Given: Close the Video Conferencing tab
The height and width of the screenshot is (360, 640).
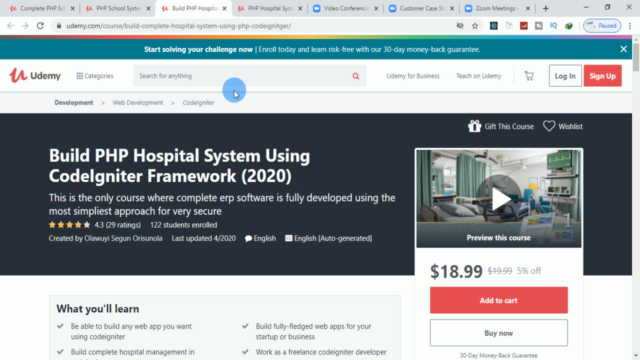Looking at the screenshot, I should click(376, 8).
